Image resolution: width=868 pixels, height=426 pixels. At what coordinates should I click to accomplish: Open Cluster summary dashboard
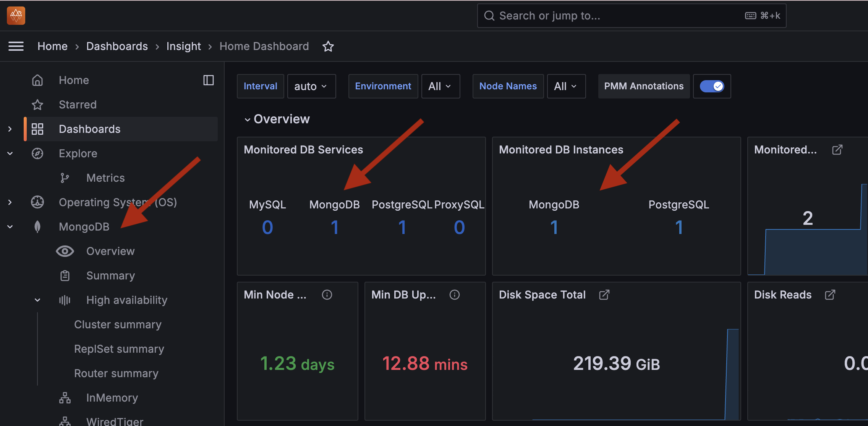click(118, 324)
